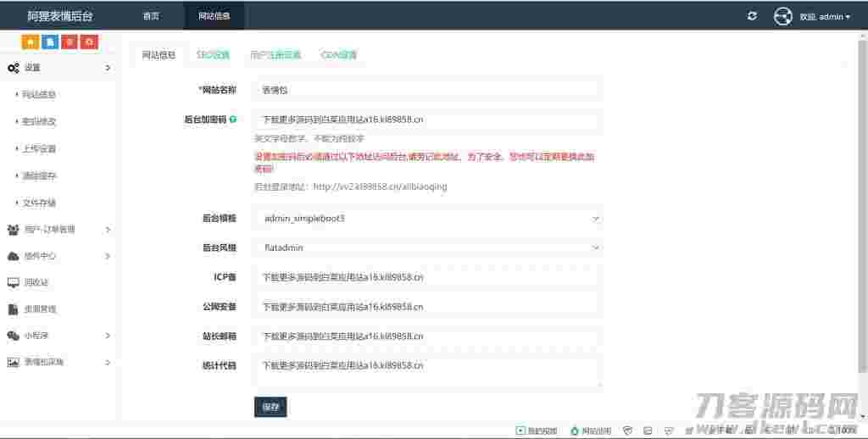Click the first red shortcut icon next to the blue one

pyautogui.click(x=70, y=42)
